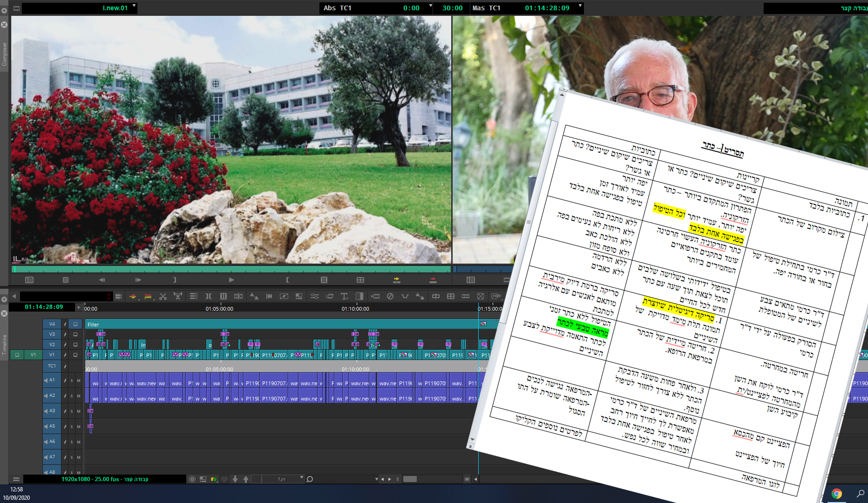The image size is (868, 503).
Task: Select record track V3
Action: click(52, 334)
